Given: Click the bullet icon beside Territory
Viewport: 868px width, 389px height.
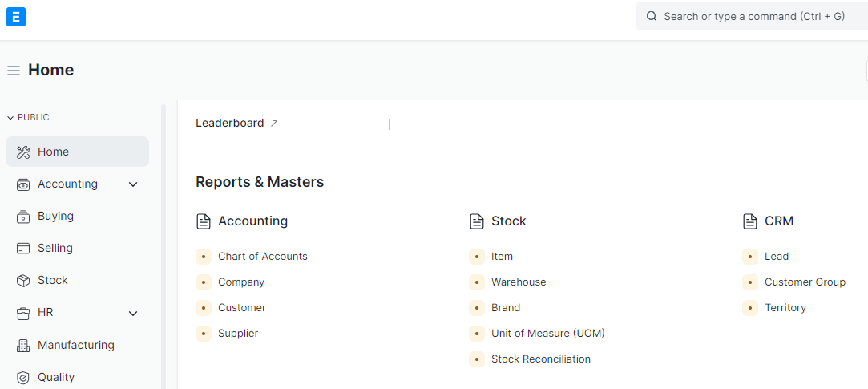Looking at the screenshot, I should pyautogui.click(x=750, y=307).
